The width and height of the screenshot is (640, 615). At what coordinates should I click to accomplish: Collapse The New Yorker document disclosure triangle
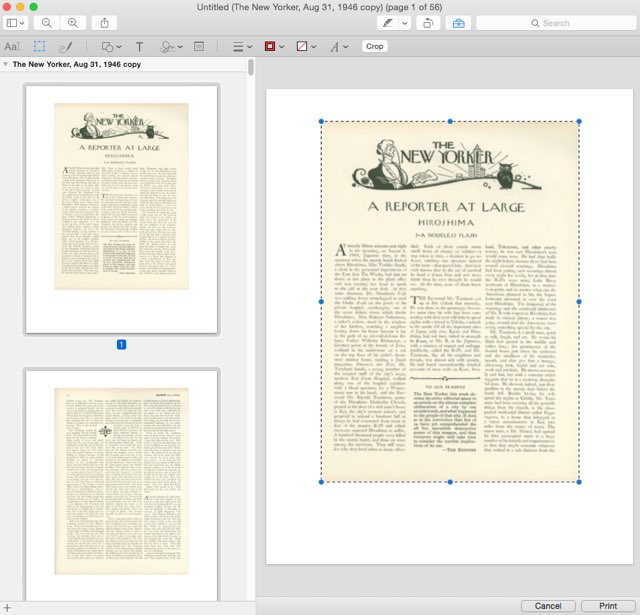tap(5, 64)
